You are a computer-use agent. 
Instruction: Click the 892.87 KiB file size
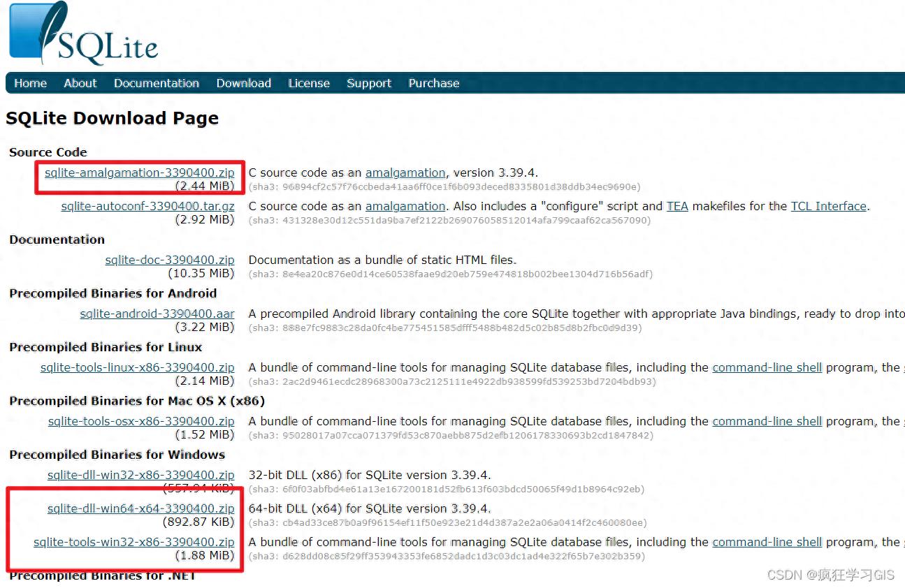198,522
